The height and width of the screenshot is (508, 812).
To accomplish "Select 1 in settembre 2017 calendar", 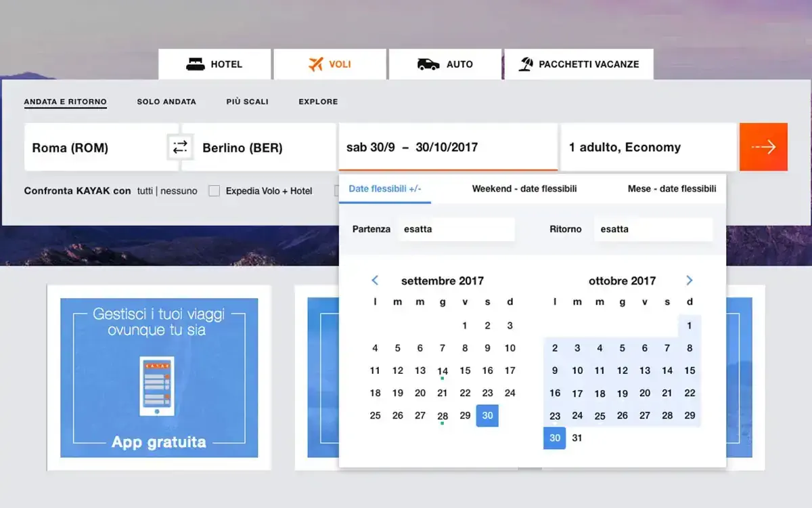I will 465,326.
